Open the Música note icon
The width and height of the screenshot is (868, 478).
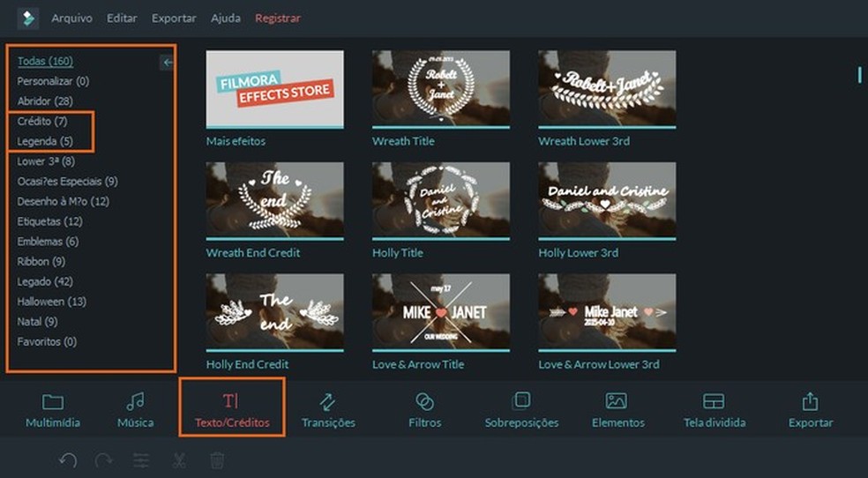tap(135, 401)
